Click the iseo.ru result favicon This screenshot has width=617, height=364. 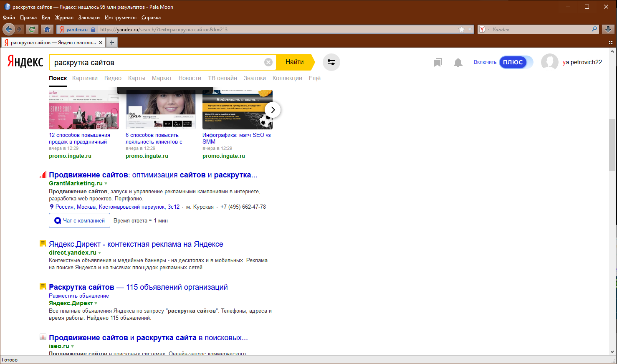(x=43, y=337)
